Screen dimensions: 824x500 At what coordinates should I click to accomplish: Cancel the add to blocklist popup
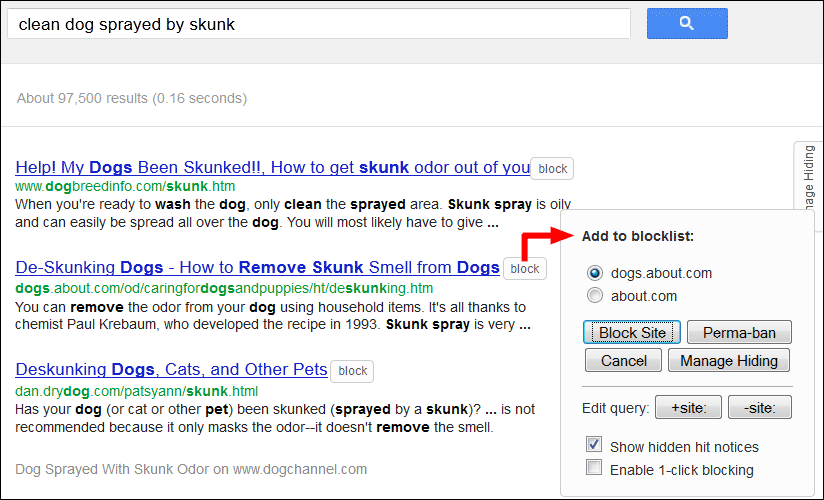623,360
